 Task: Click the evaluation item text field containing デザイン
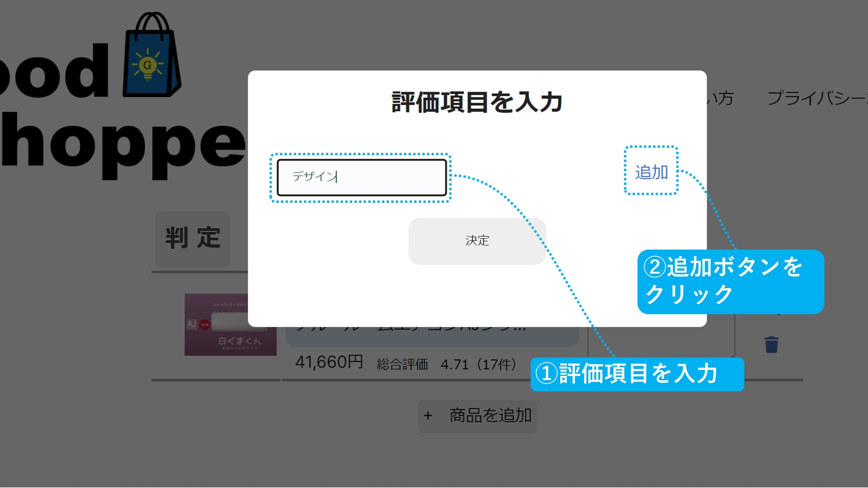coord(362,178)
